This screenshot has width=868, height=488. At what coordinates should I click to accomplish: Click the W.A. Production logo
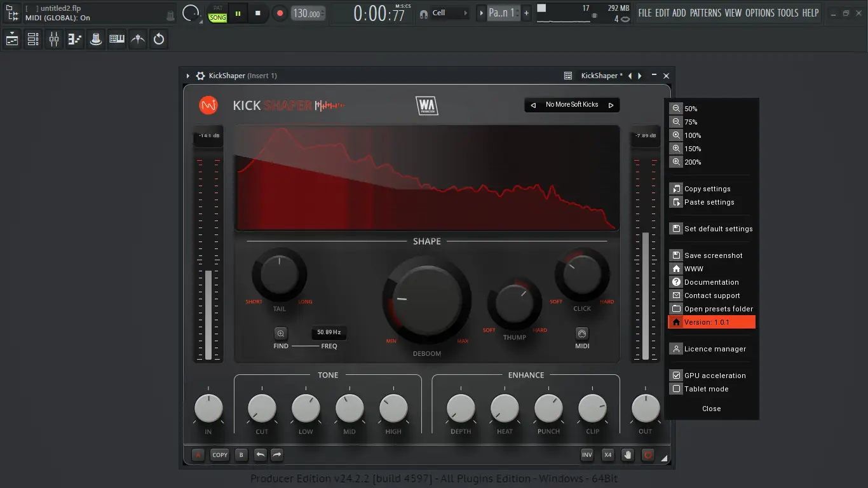pyautogui.click(x=427, y=105)
